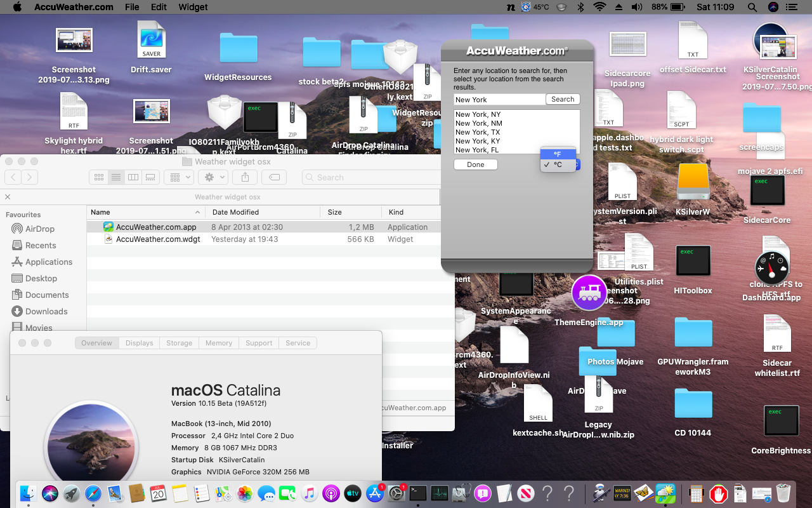Close the Weather widget osx tab
The height and width of the screenshot is (508, 812).
(8, 197)
